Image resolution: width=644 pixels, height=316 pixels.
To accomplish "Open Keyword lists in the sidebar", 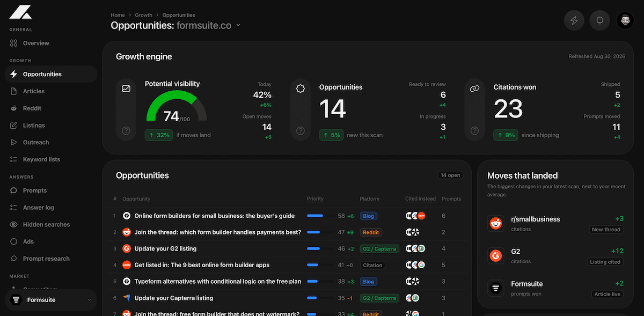I will coord(51,159).
